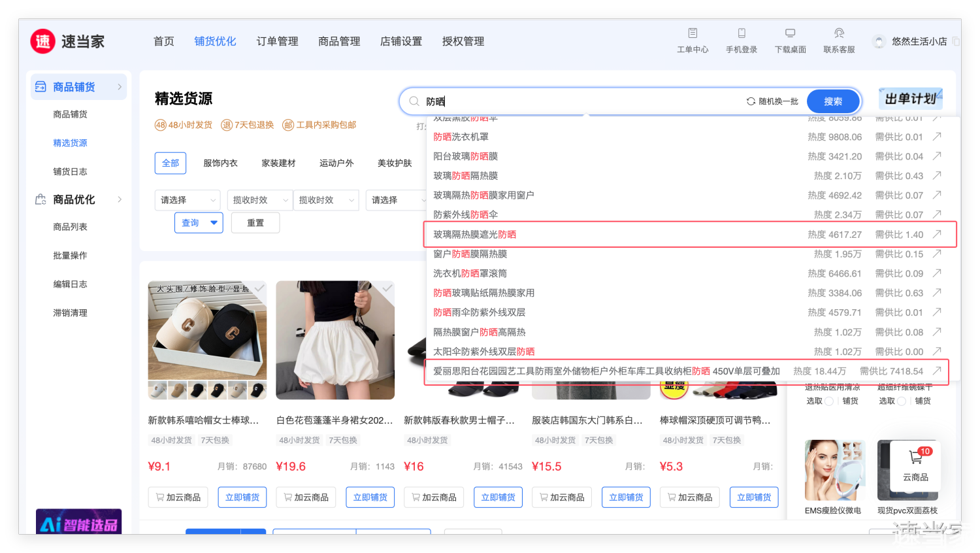Open the 云商品 shopping cart icon

[915, 458]
